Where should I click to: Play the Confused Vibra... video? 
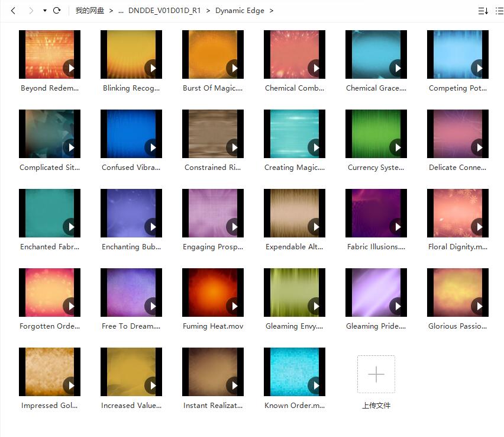click(153, 147)
